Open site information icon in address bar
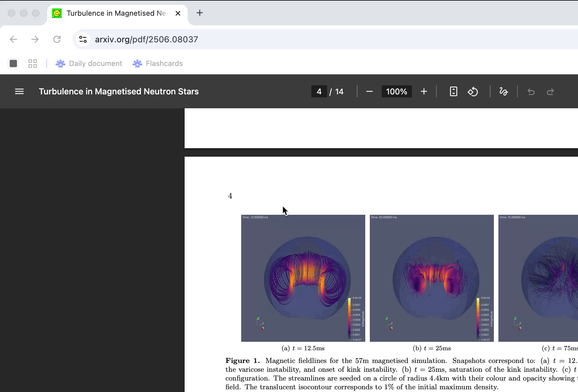The image size is (578, 392). pyautogui.click(x=83, y=39)
